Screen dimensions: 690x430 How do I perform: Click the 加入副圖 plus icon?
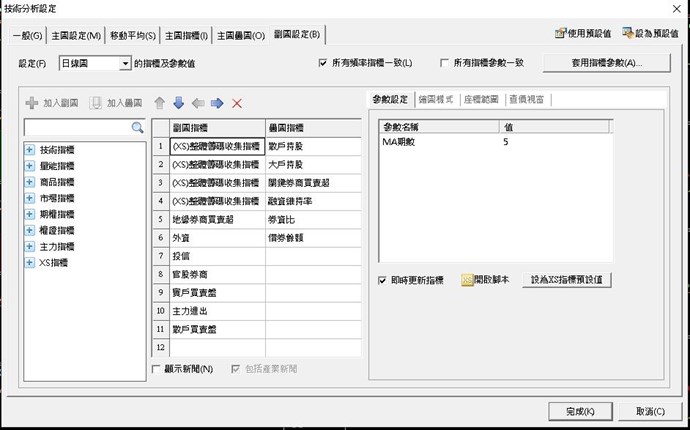pos(32,103)
